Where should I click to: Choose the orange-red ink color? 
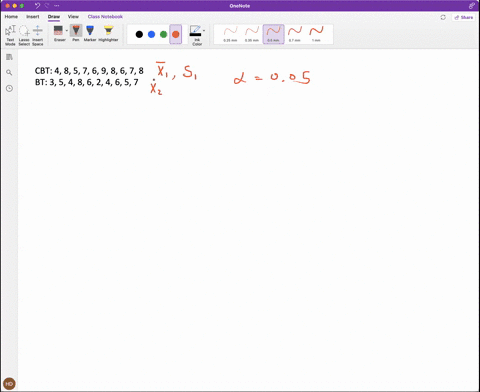176,34
